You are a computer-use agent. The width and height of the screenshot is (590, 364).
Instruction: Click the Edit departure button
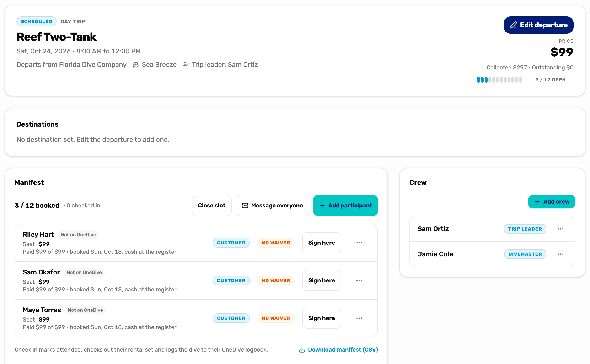(538, 25)
